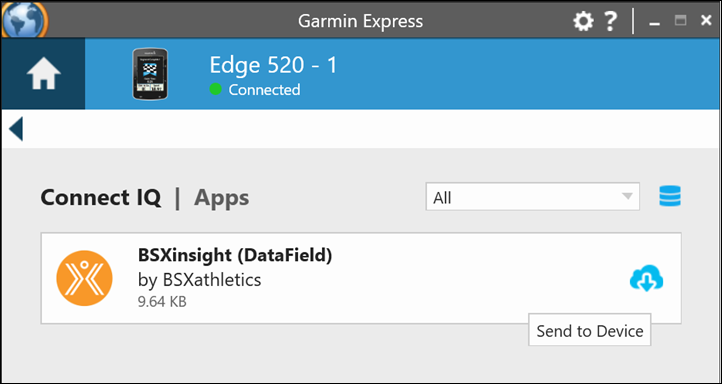Maximize the Garmin Express window
The height and width of the screenshot is (384, 722).
click(x=680, y=20)
